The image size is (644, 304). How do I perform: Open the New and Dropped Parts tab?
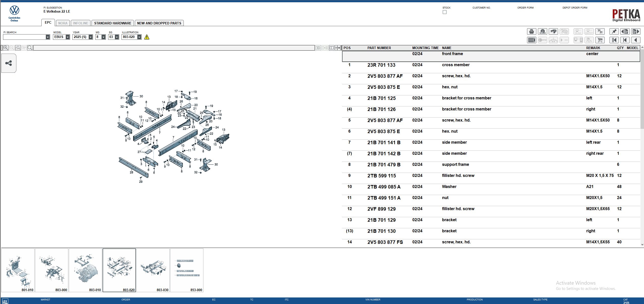(159, 23)
